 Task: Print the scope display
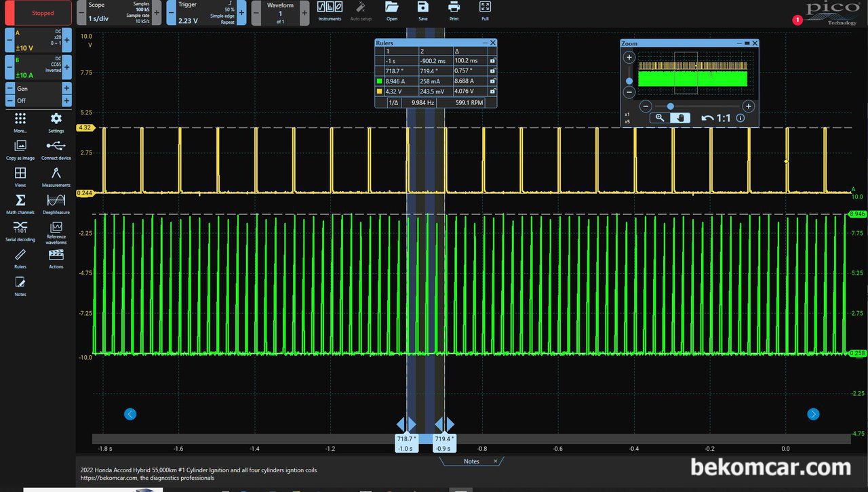point(454,10)
